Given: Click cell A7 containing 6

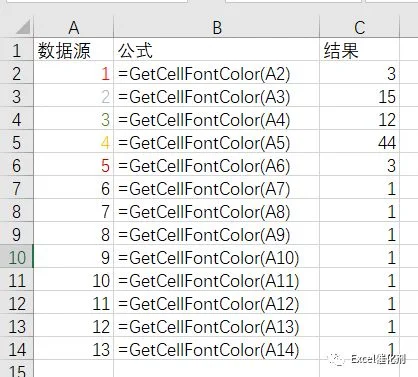Looking at the screenshot, I should (74, 187).
